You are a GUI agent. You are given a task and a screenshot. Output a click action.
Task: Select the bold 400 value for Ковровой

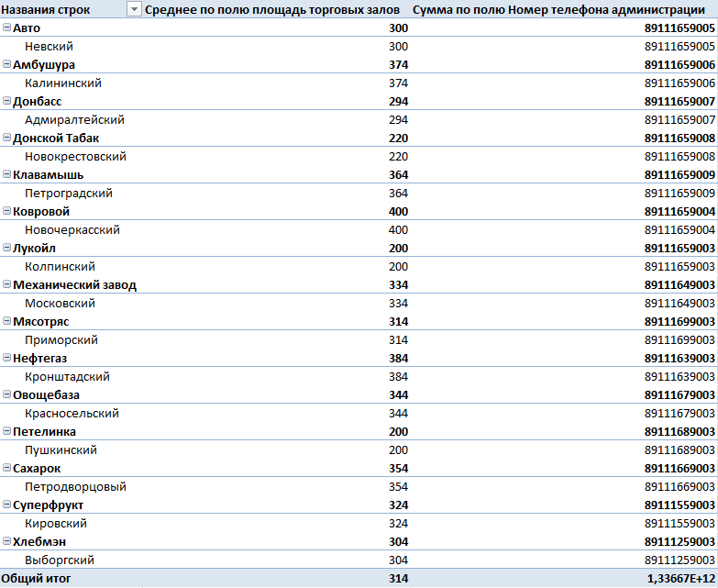[398, 211]
